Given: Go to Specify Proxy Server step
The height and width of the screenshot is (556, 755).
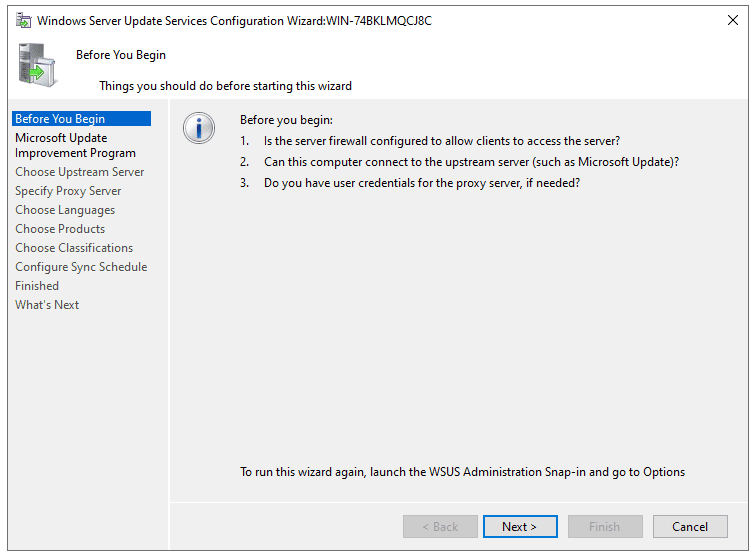Looking at the screenshot, I should click(68, 191).
